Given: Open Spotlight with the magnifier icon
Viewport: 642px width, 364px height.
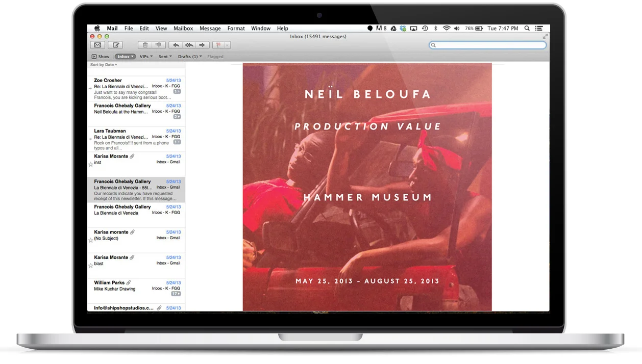Looking at the screenshot, I should pos(527,29).
